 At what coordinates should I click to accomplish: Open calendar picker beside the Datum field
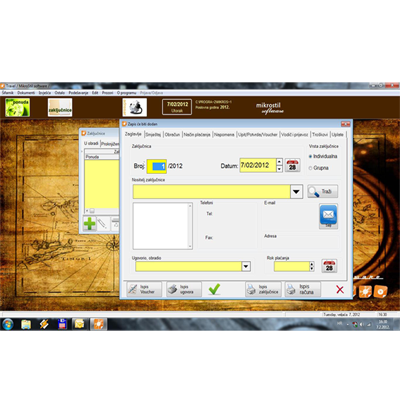[x=292, y=165]
